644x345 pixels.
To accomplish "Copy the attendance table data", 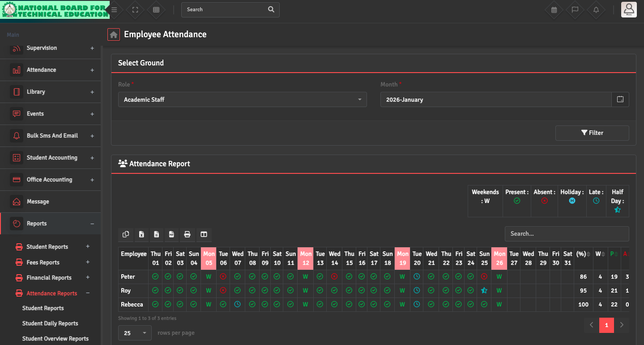I will 126,234.
